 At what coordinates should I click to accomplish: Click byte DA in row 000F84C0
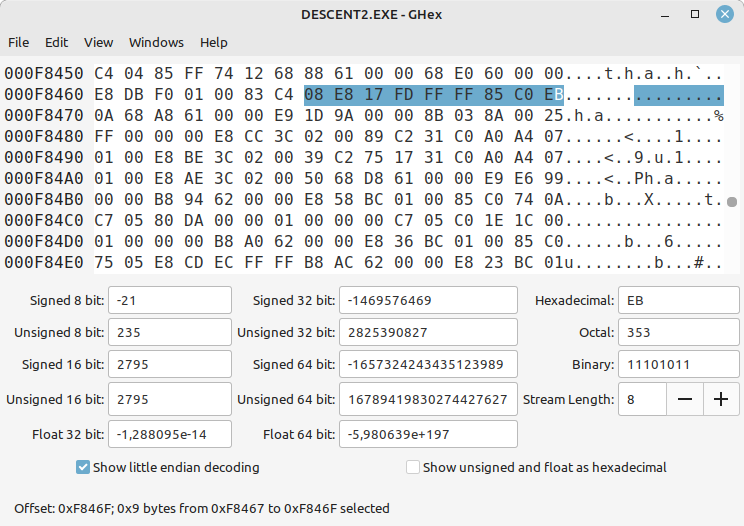[194, 220]
